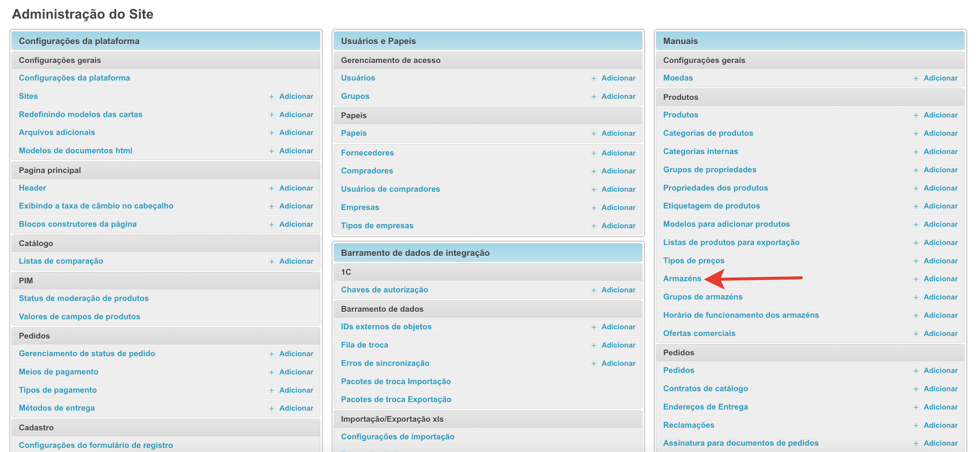
Task: Click the plus icon beside Sites
Action: (271, 97)
